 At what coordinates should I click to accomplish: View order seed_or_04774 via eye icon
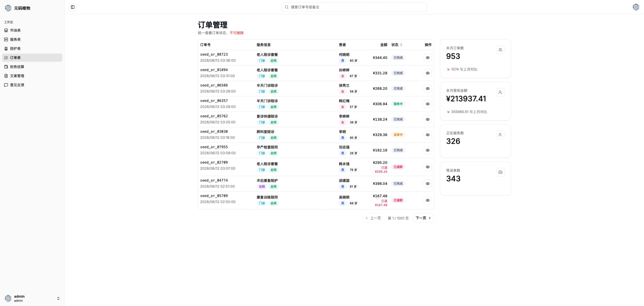click(x=428, y=184)
